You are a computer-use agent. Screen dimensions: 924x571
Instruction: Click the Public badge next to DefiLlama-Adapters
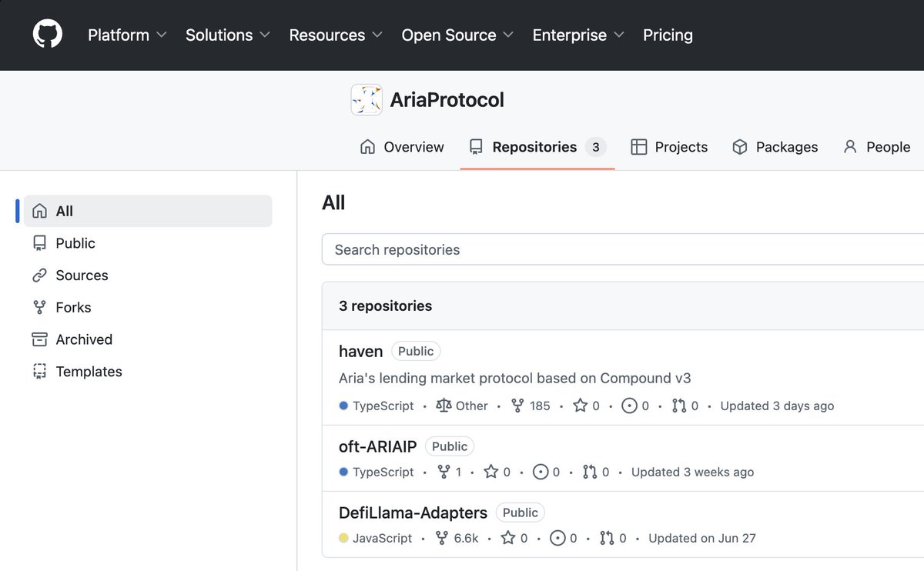click(521, 513)
